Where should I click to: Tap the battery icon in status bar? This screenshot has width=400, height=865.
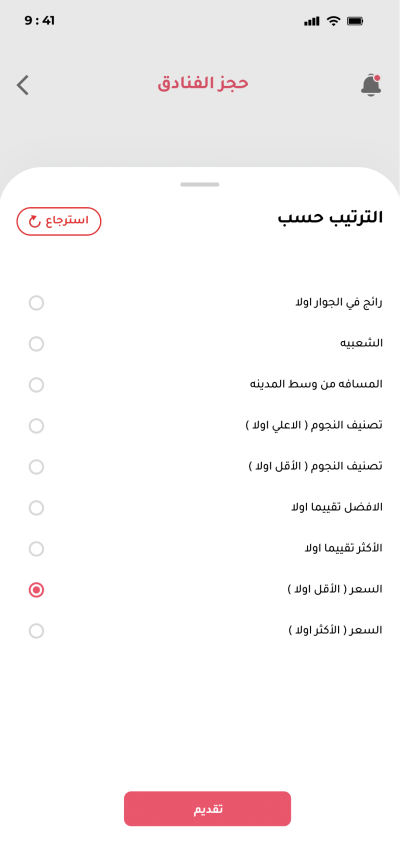[354, 21]
